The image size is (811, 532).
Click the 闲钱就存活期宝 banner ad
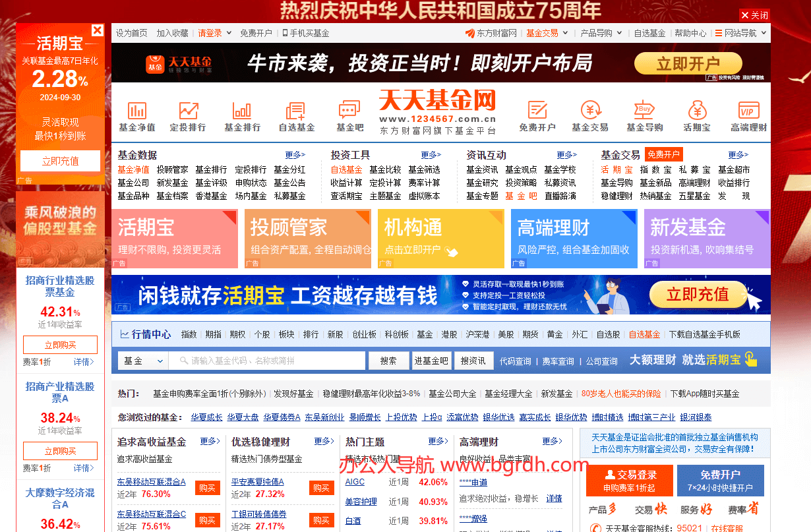441,295
